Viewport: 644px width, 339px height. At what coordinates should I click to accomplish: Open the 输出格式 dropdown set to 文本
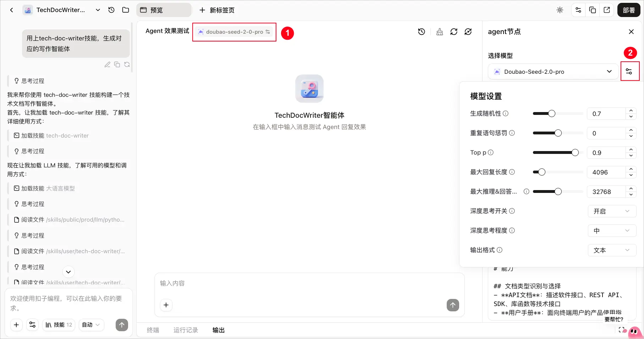coord(612,250)
